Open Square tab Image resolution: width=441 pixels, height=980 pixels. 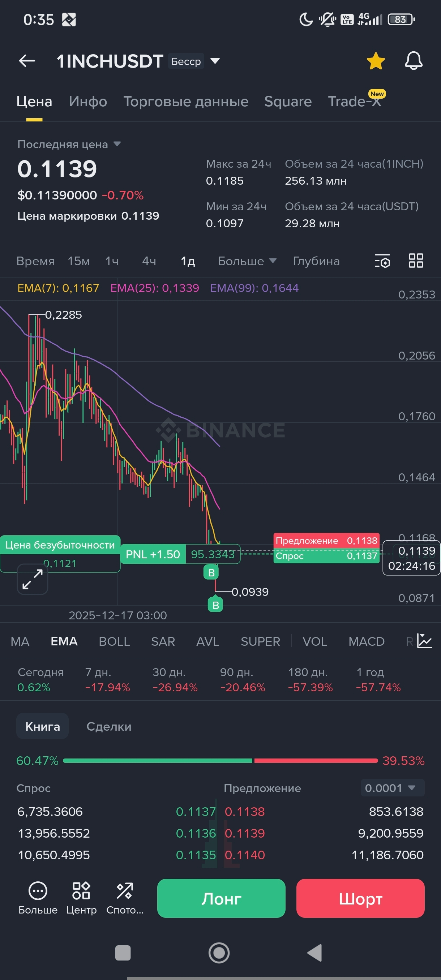tap(288, 102)
